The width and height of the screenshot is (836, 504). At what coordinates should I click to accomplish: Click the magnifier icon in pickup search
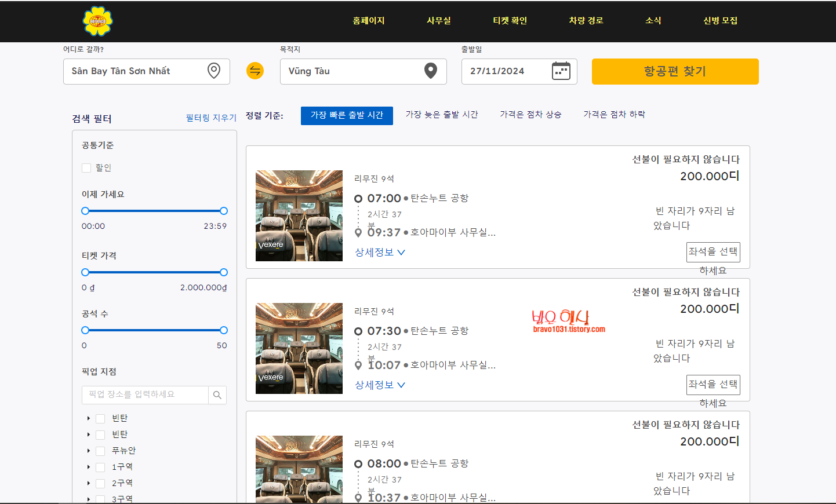pyautogui.click(x=217, y=395)
